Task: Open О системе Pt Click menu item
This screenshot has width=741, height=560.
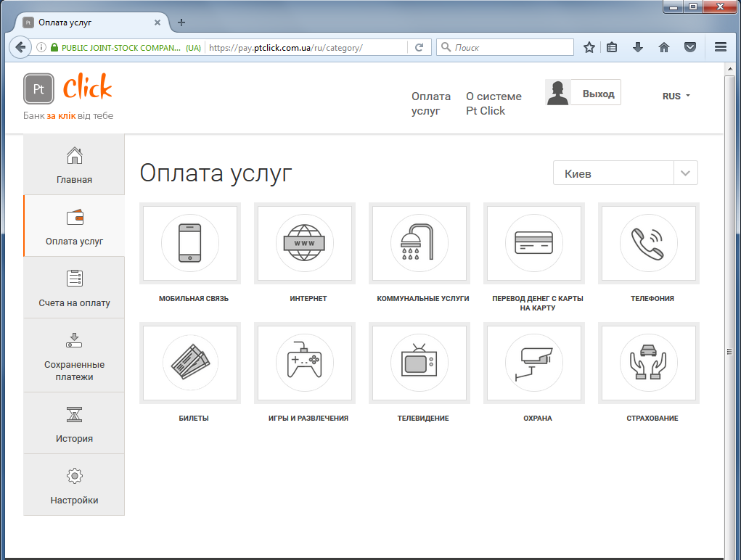Action: [x=494, y=104]
